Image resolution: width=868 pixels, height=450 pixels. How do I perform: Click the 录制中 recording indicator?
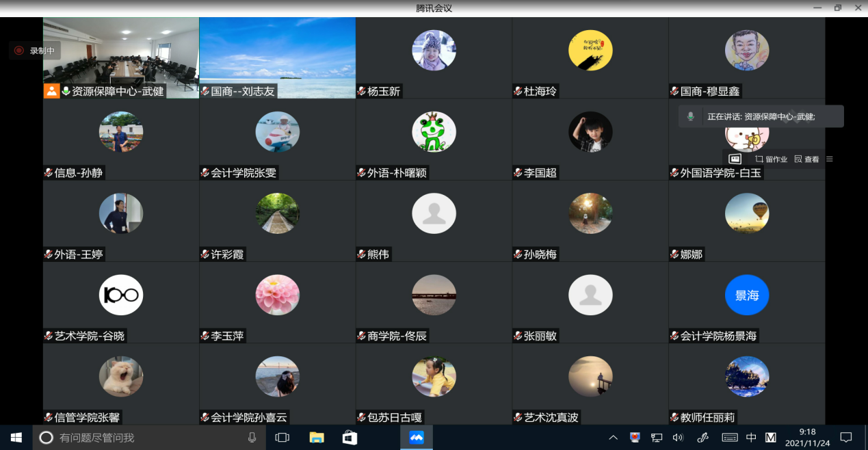click(x=35, y=51)
